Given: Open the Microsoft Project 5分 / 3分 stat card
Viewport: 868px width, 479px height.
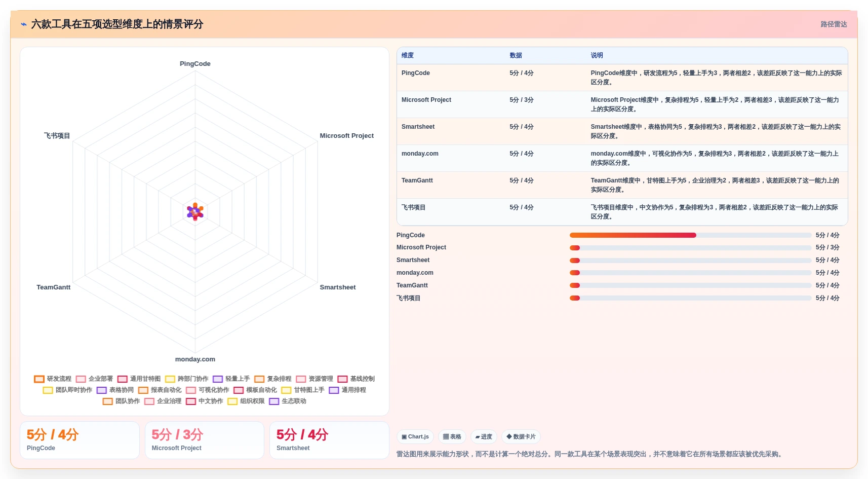Looking at the screenshot, I should click(205, 440).
